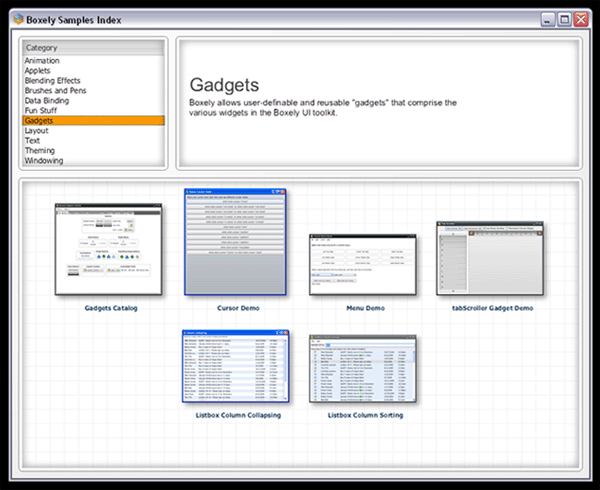Click the Listbox Column Collapsing label
The height and width of the screenshot is (490, 600).
click(x=238, y=415)
